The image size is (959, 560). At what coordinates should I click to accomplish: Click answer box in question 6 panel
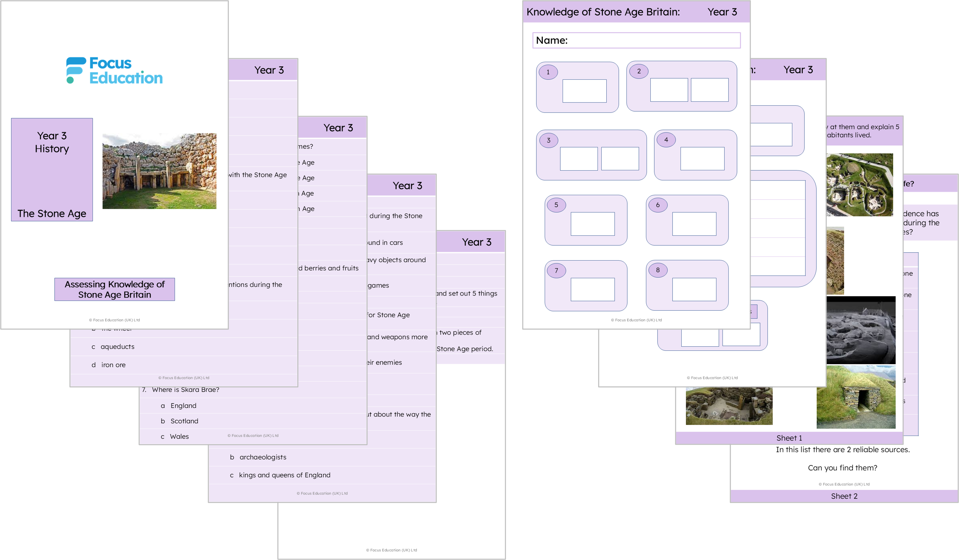[694, 224]
